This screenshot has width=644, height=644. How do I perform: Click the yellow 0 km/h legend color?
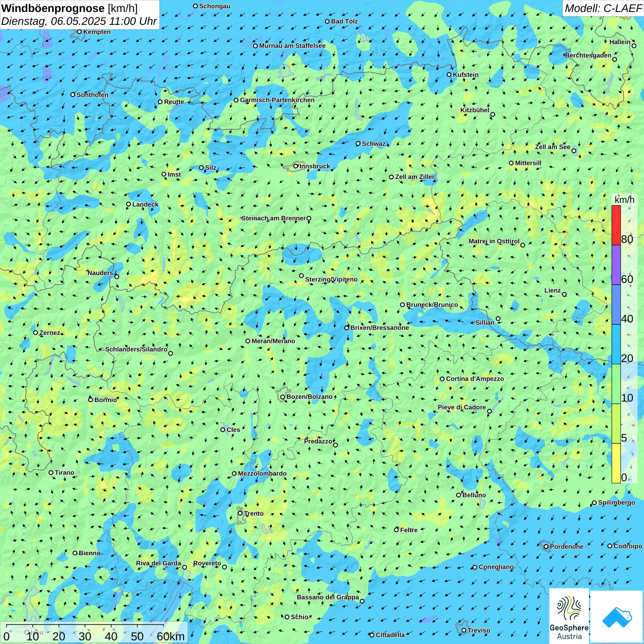pyautogui.click(x=616, y=463)
